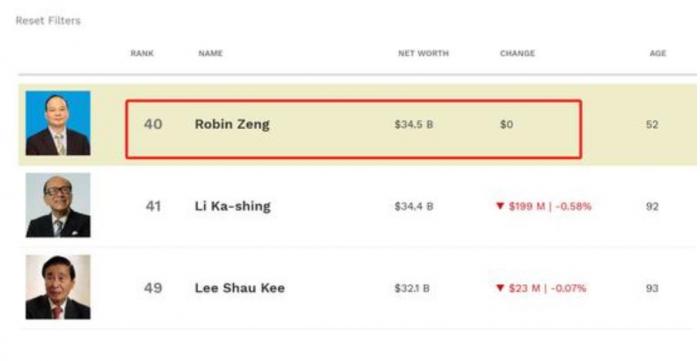Click the $199 M change figure
700x361 pixels.
click(527, 206)
